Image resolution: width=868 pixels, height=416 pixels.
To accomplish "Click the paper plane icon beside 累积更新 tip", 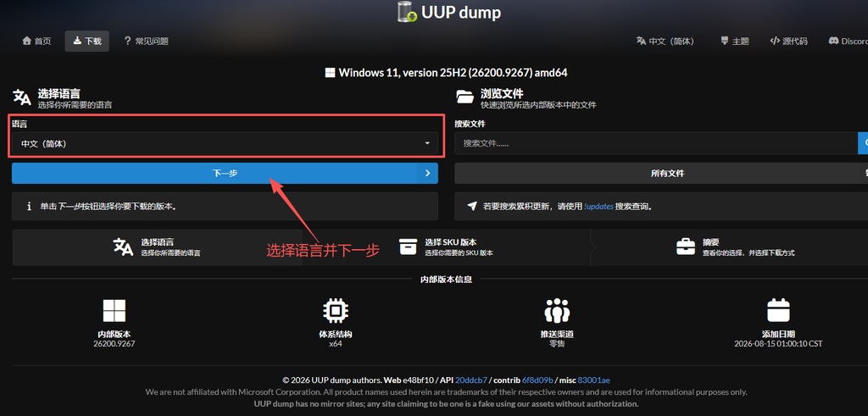I will point(471,207).
